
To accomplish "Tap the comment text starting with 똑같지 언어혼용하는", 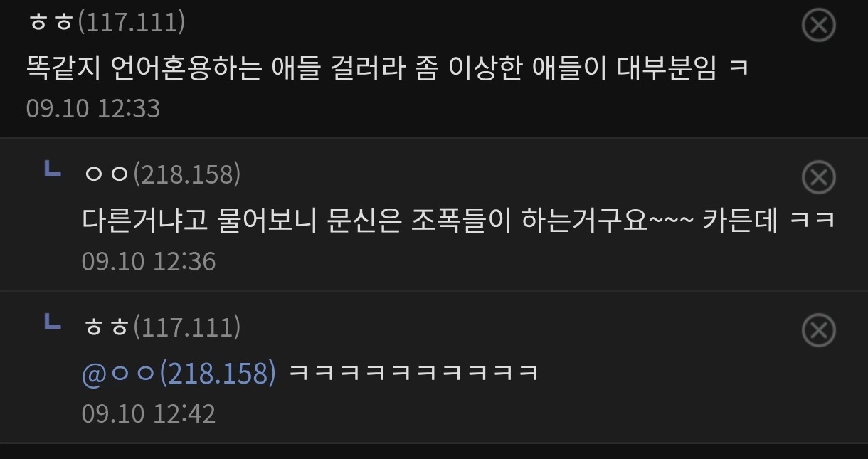I will (x=388, y=68).
